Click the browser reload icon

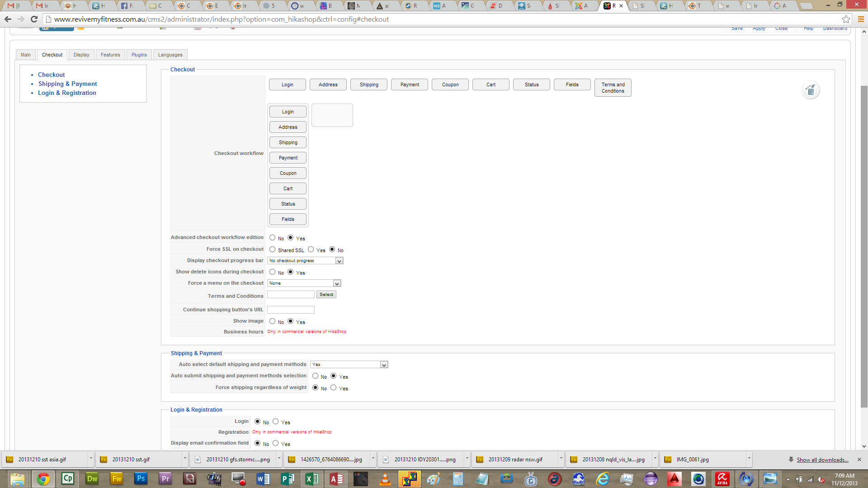click(34, 19)
